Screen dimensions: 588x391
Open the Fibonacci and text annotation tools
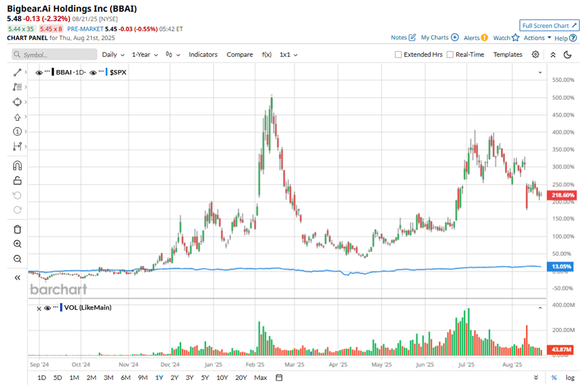click(18, 87)
